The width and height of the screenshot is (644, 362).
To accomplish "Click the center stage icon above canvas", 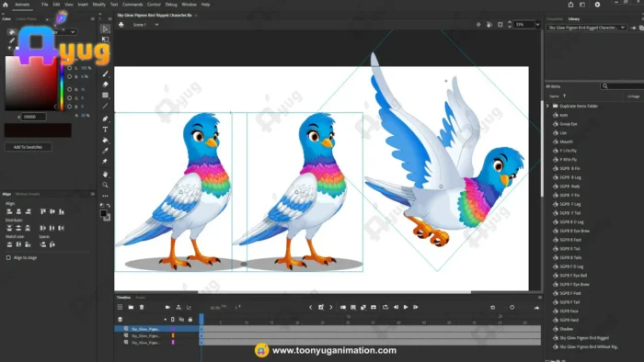I will coord(478,25).
